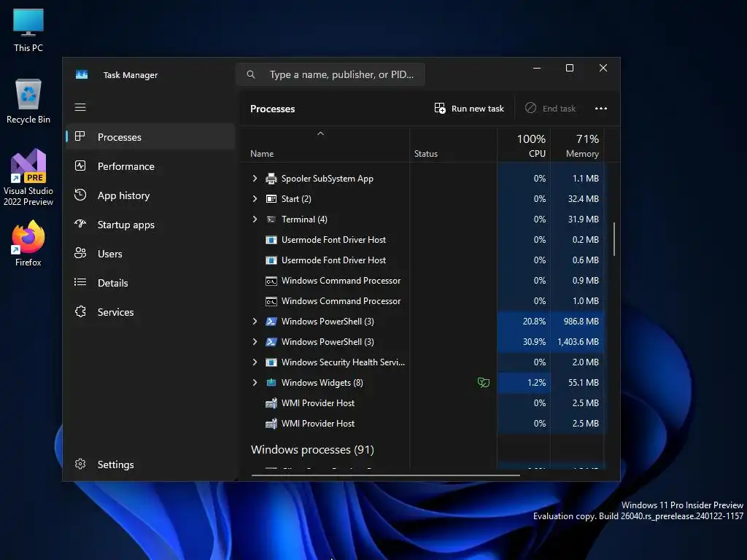
Task: Select the Recycle Bin desktop icon
Action: click(x=28, y=101)
